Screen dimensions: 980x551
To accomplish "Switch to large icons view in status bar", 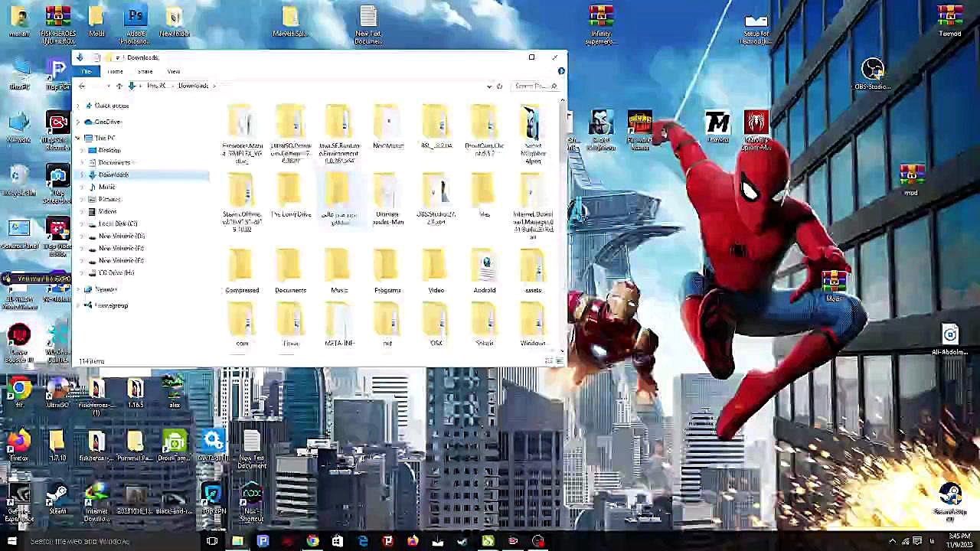I will [x=560, y=360].
